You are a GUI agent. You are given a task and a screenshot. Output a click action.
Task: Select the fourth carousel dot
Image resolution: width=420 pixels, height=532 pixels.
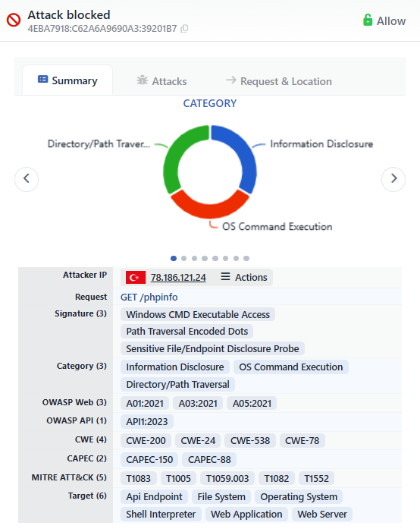[x=205, y=259]
